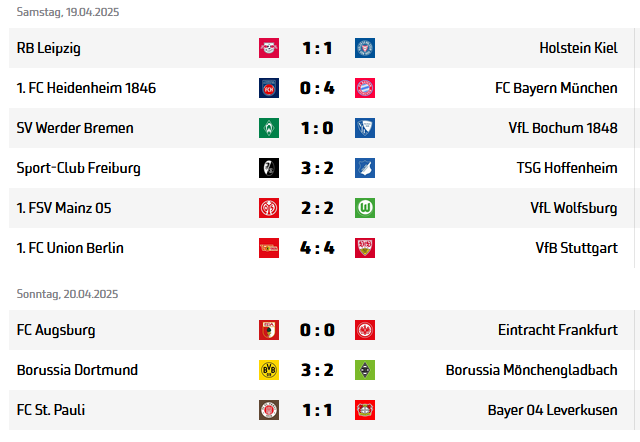Screen dimensions: 640x442
Task: Click the Borussia Dortmund yellow BVB logo
Action: pos(268,370)
